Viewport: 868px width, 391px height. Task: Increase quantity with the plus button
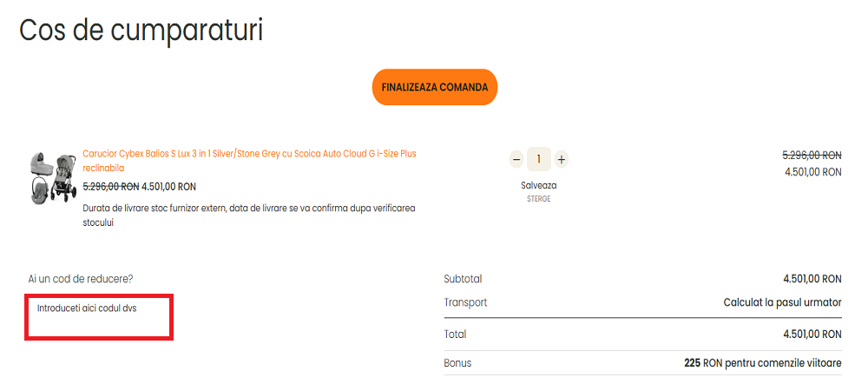pos(562,159)
